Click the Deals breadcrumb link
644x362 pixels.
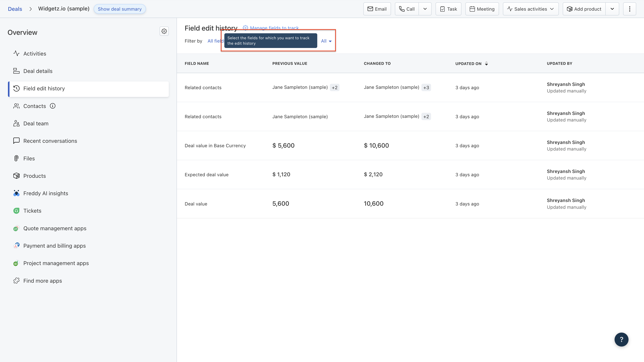coord(15,9)
